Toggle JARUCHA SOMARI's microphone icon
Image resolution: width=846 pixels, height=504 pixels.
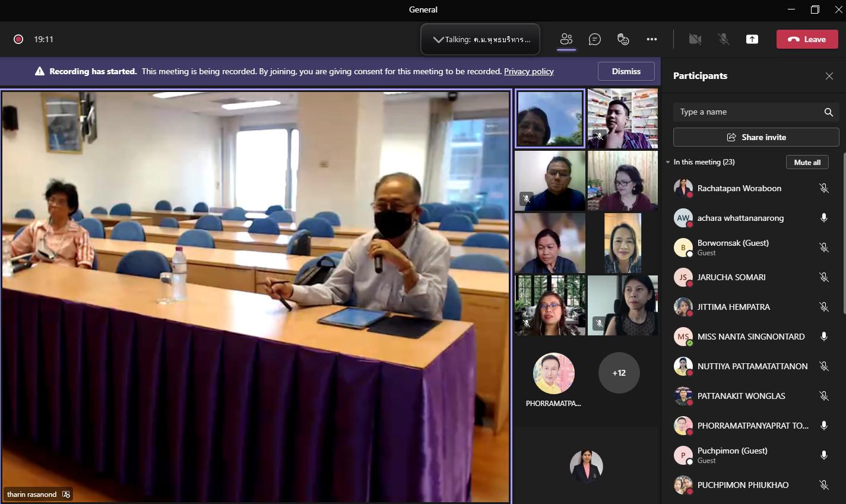[x=824, y=277]
